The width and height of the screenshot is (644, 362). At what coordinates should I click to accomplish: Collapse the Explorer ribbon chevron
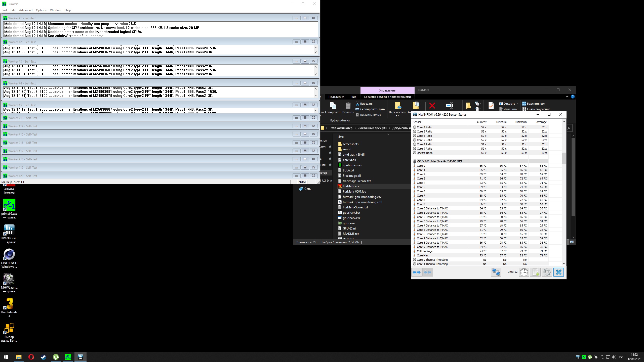(567, 97)
